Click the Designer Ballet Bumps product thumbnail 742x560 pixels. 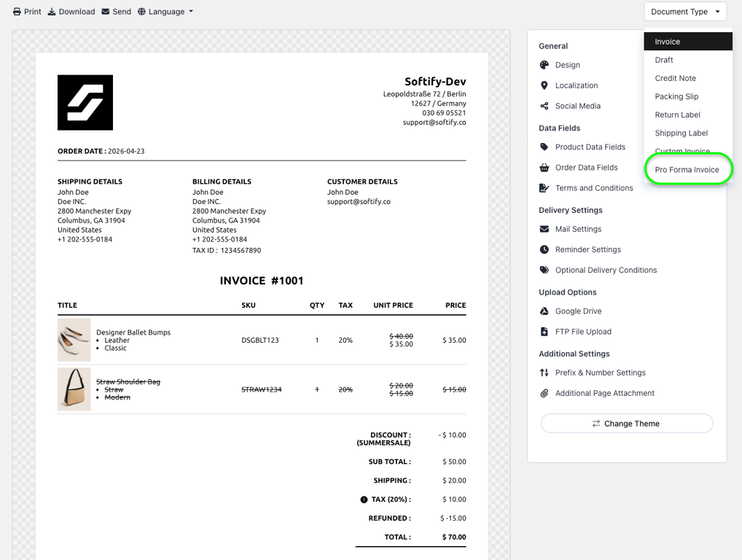(x=74, y=340)
